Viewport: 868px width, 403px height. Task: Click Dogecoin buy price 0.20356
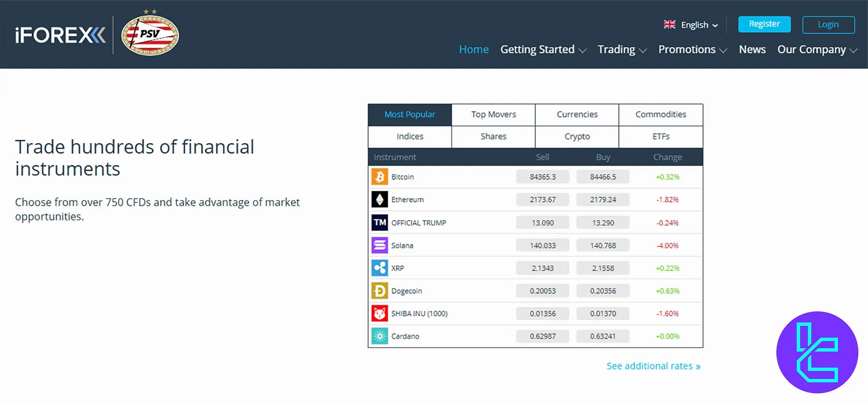click(603, 291)
